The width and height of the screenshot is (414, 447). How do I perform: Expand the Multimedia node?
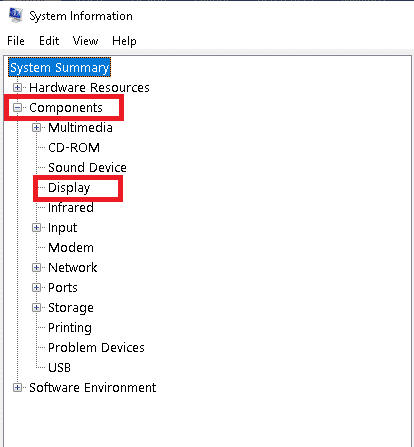tap(37, 128)
